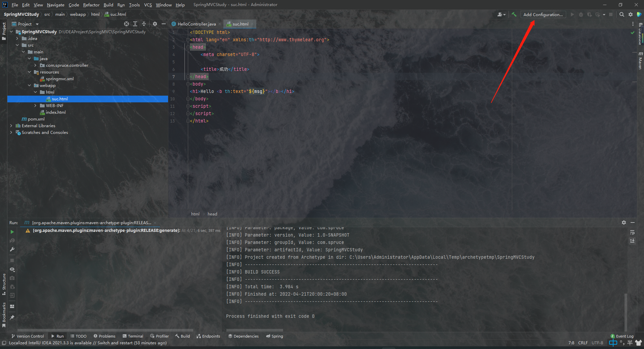Open Structure tool window on left sidebar
Screen dimensions: 644x349
point(4,284)
